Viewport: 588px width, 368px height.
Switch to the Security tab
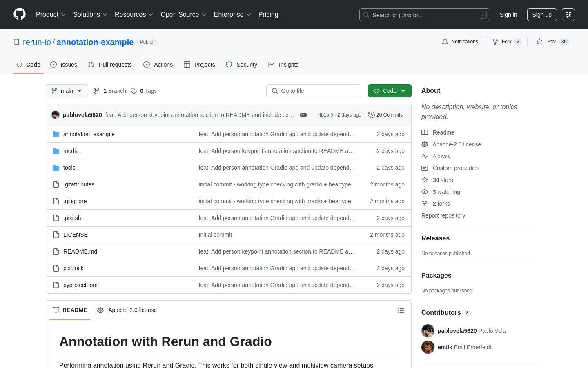coord(242,65)
